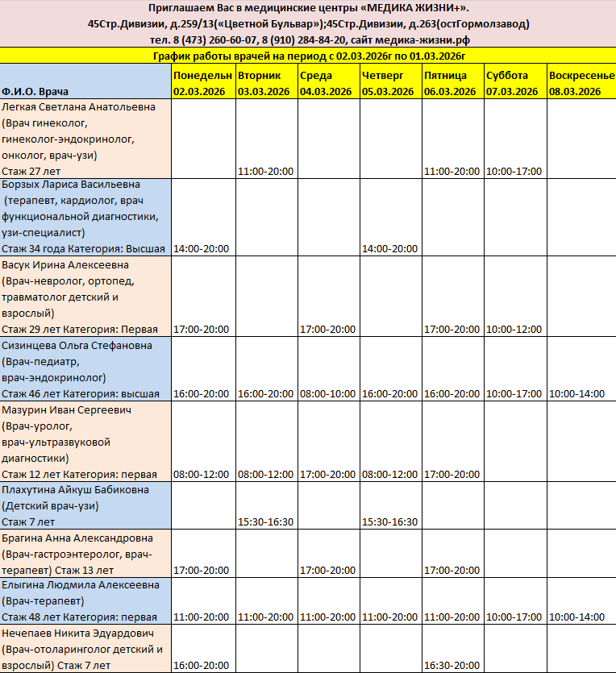The image size is (616, 673).
Task: Select the "Ф.И.О. Врача" column header
Action: [85, 82]
